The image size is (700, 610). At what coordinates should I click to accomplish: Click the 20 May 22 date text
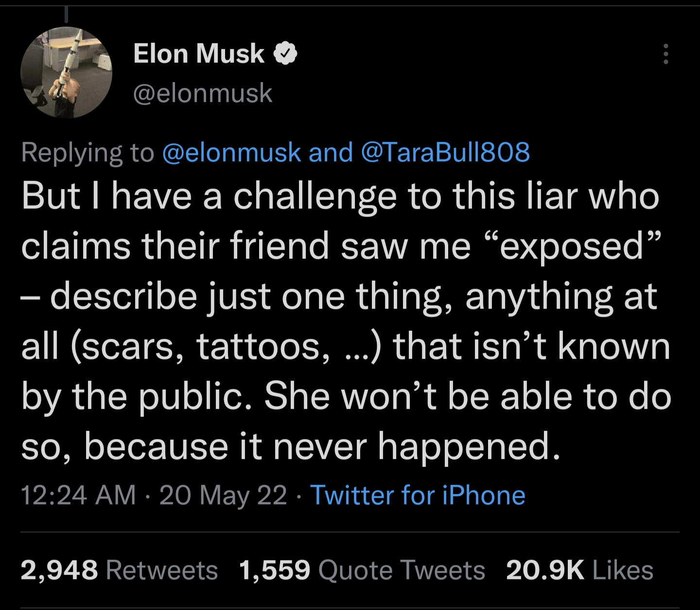click(x=224, y=496)
